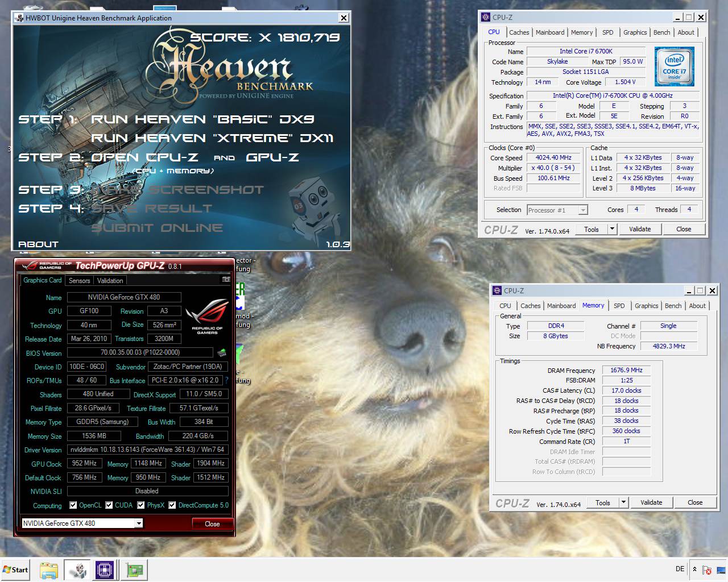Open Memory tab in top CPU-Z window

coord(582,32)
